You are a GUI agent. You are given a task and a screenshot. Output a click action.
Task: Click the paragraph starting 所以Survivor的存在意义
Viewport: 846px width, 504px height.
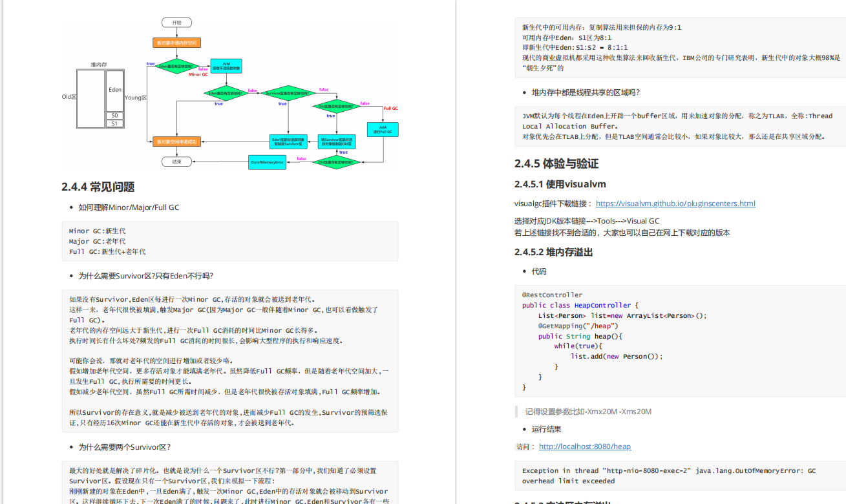(228, 417)
